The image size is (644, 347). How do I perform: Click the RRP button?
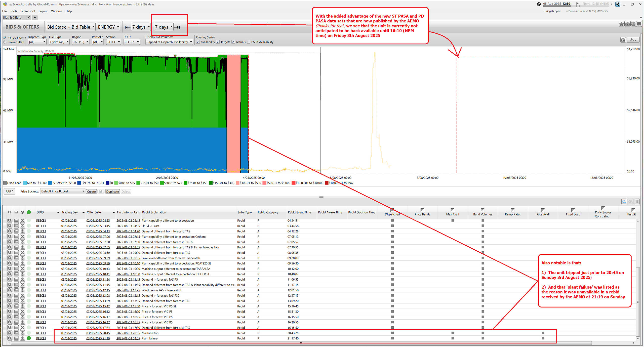10,191
